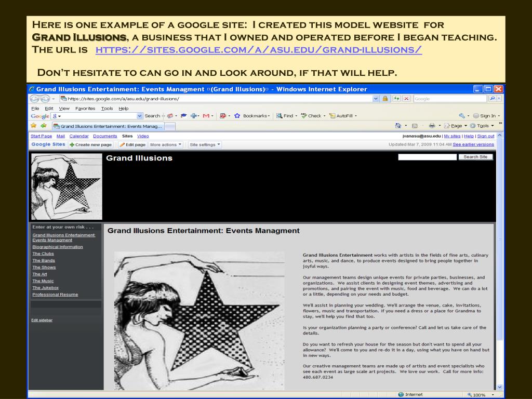Open the More actions dropdown
This screenshot has height=399, width=532.
166,144
